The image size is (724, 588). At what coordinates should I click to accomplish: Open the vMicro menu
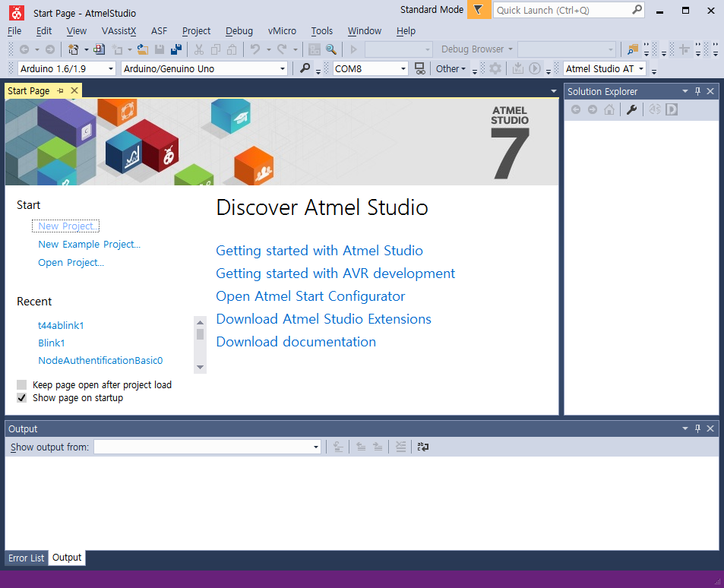[282, 31]
